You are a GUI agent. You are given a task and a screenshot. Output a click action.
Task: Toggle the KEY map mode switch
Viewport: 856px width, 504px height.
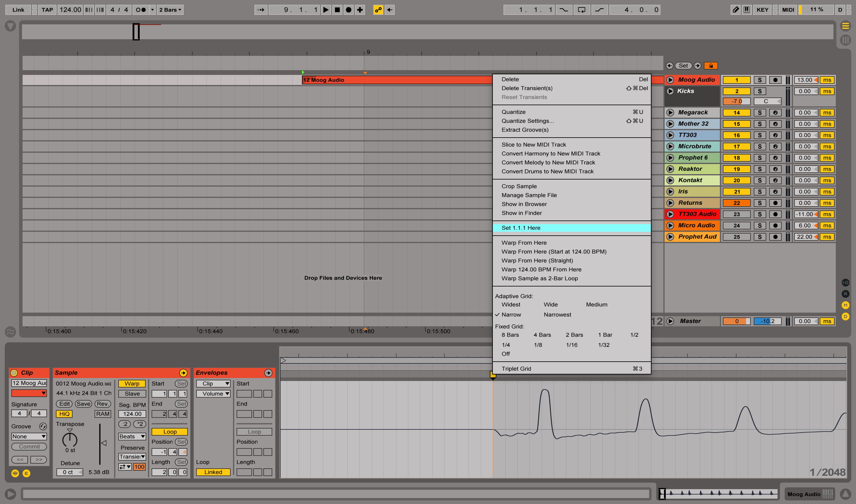(762, 10)
